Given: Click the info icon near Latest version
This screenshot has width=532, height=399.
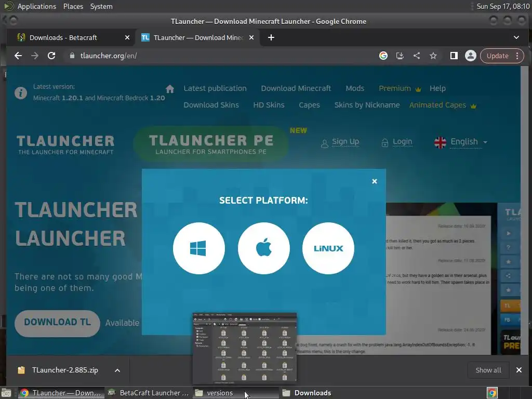Looking at the screenshot, I should coord(21,92).
